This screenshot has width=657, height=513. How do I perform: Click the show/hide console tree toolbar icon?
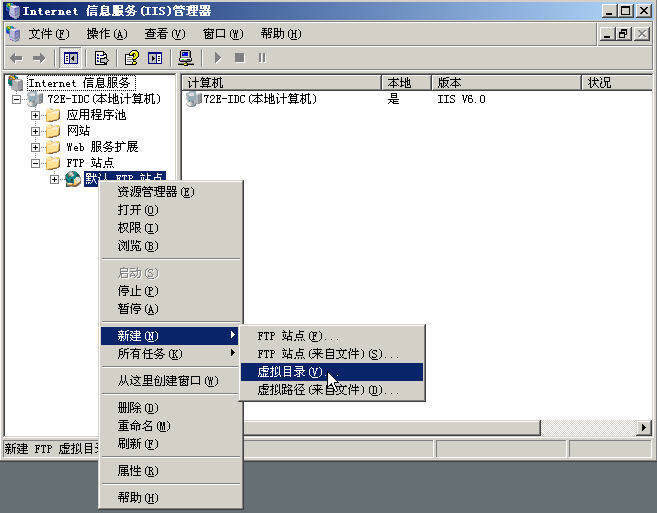[71, 58]
